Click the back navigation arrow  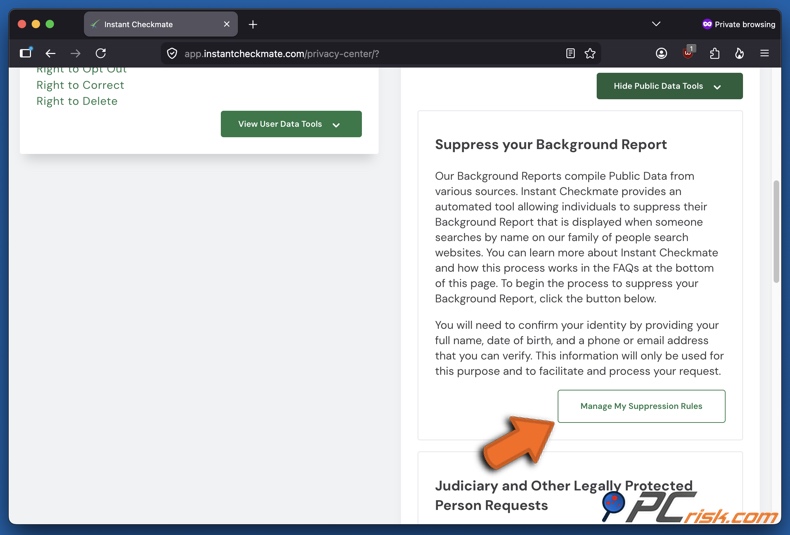50,53
